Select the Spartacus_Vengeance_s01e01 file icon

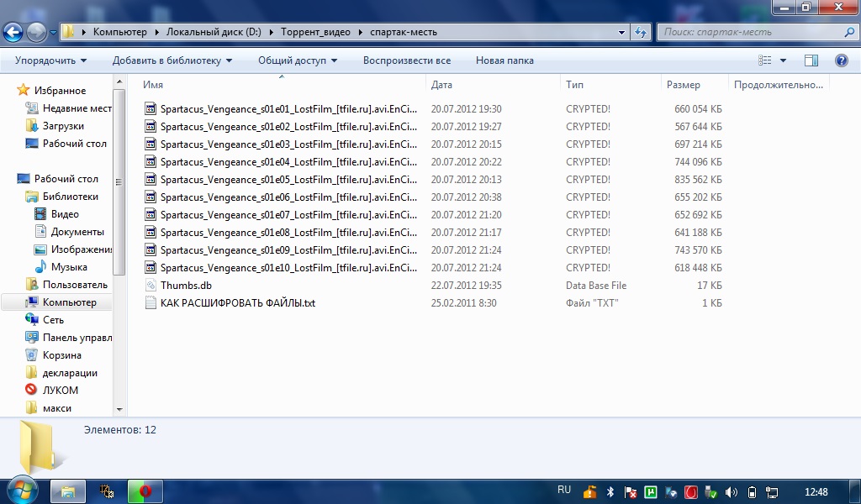click(x=151, y=108)
